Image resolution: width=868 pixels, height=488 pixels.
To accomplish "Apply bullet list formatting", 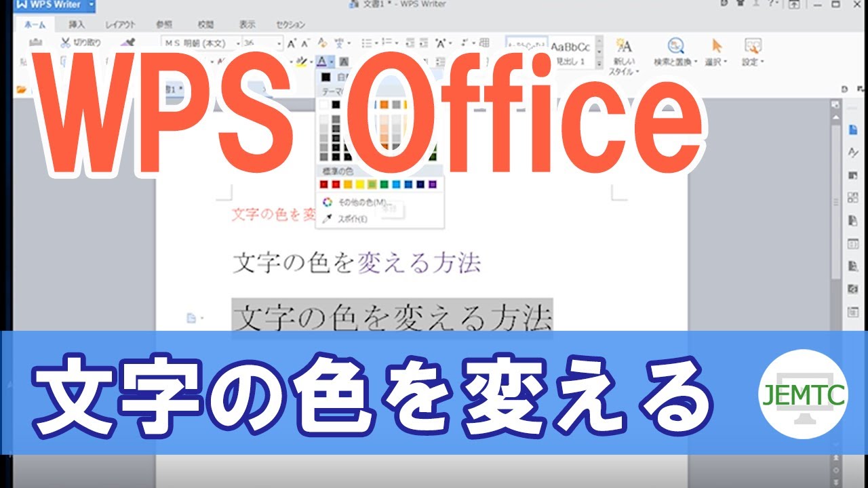I will point(367,43).
